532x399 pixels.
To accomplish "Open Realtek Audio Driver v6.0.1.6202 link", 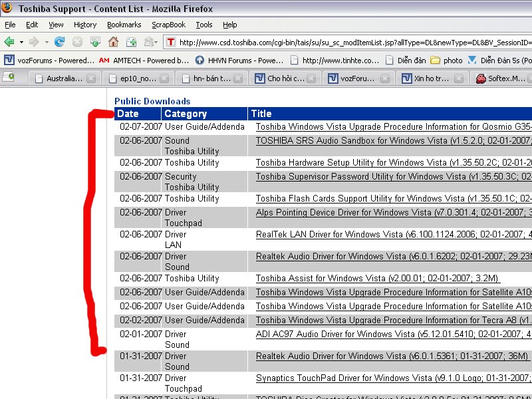I will (x=394, y=257).
